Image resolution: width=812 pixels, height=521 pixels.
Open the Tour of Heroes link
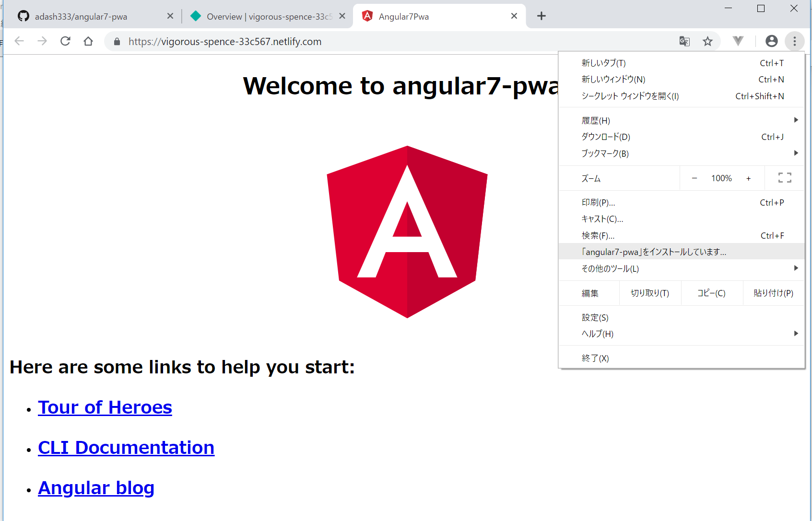pos(105,407)
